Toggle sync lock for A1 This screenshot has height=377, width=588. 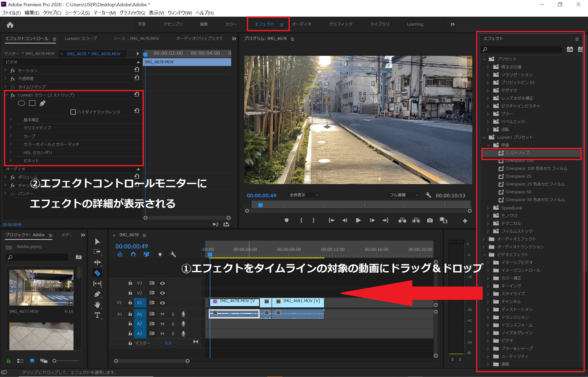click(x=152, y=314)
